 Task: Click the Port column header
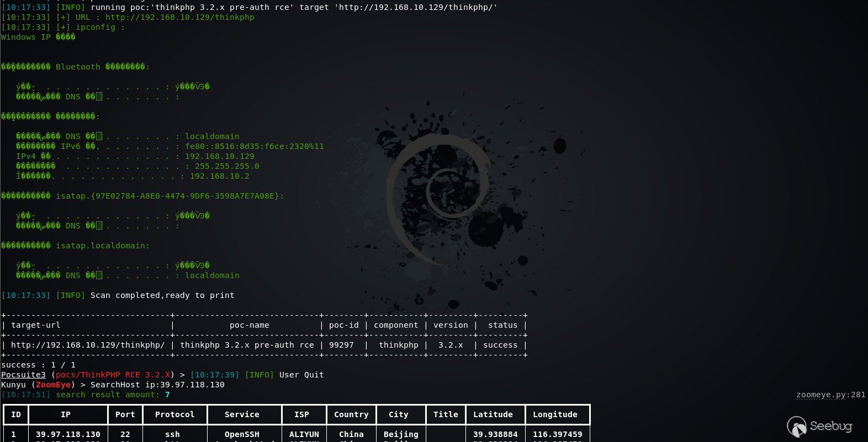125,414
